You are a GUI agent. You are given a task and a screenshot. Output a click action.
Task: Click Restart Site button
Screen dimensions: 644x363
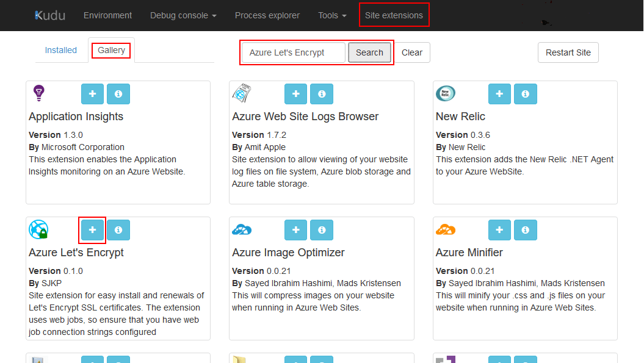568,52
